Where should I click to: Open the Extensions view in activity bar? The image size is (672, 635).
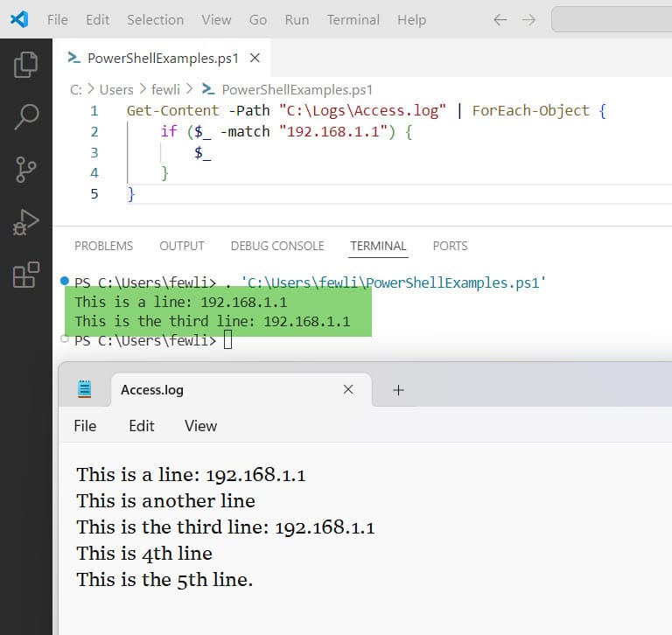(25, 275)
